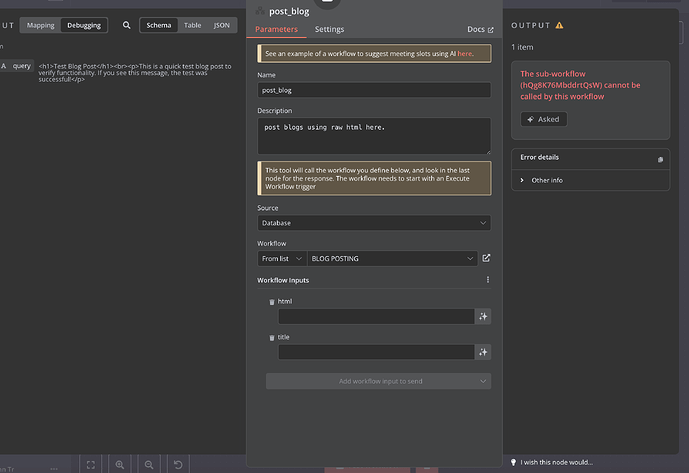Click the sub-workflow error message text
Image resolution: width=689 pixels, height=473 pixels.
point(580,85)
